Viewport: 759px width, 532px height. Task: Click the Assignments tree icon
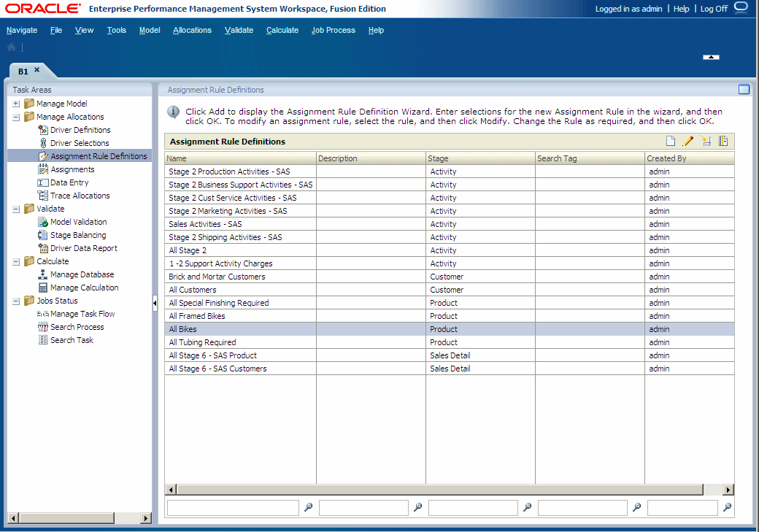point(42,169)
